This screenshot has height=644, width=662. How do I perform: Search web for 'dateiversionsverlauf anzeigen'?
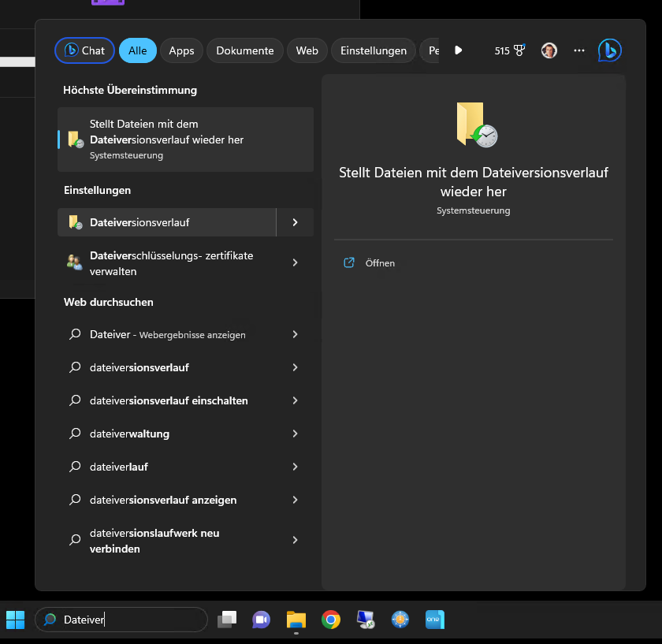coord(167,500)
